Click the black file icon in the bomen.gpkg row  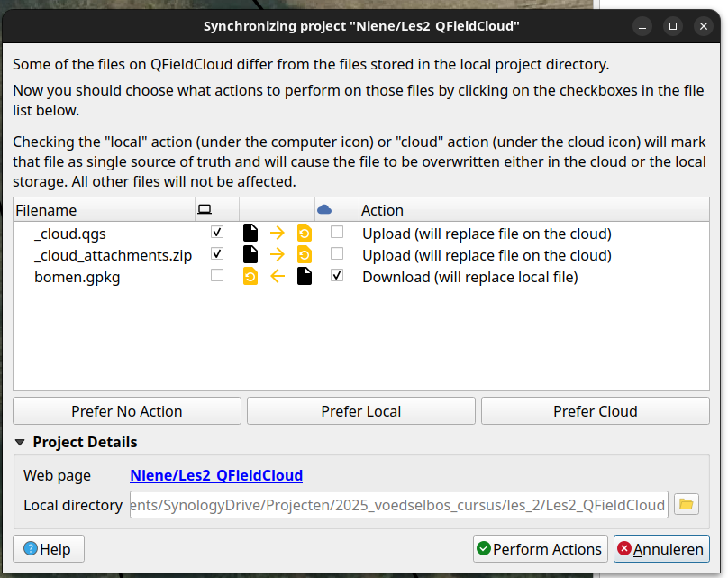(305, 276)
